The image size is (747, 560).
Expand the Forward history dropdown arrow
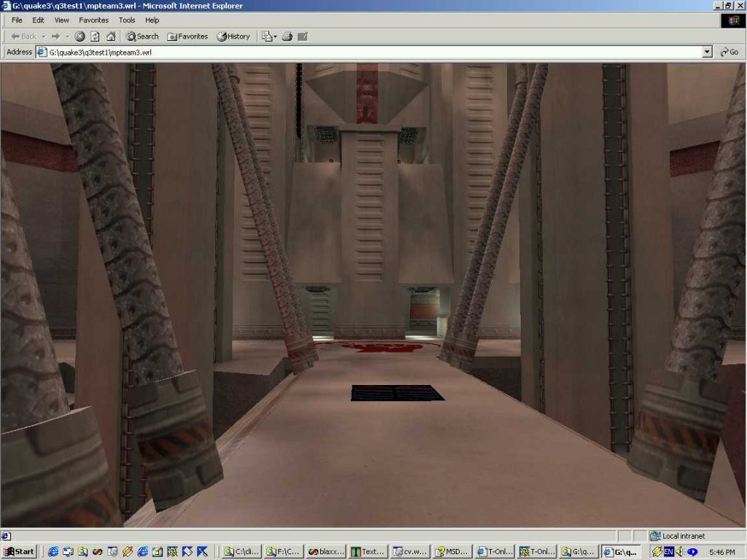(67, 36)
